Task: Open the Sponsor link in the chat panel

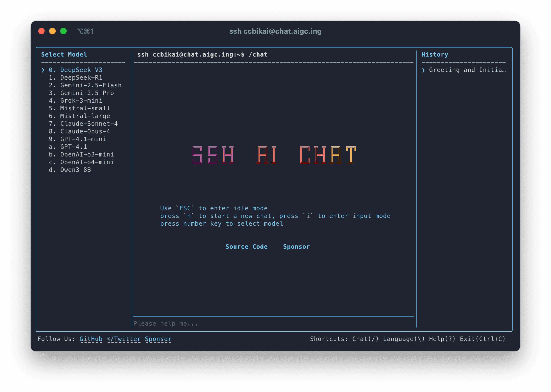Action: click(296, 247)
